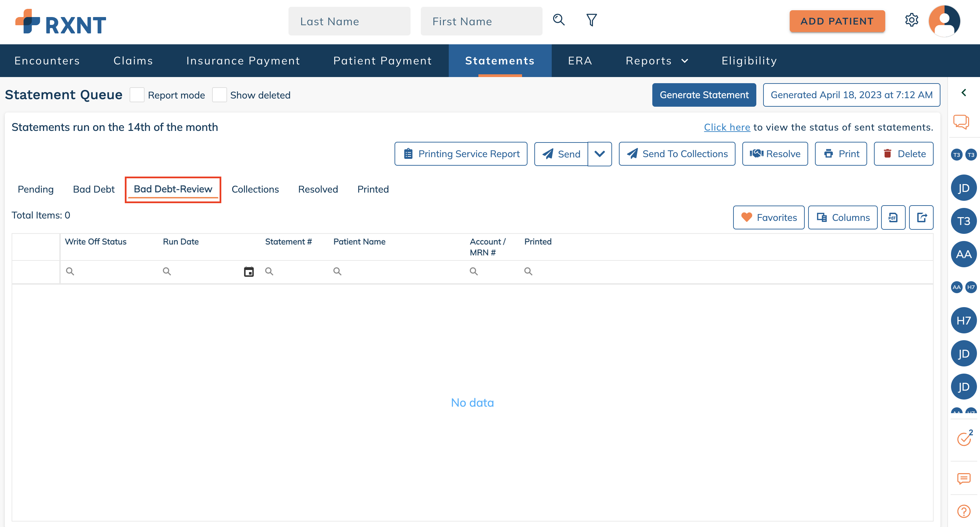Enable the Report mode checkbox
Image resolution: width=980 pixels, height=527 pixels.
pyautogui.click(x=137, y=95)
